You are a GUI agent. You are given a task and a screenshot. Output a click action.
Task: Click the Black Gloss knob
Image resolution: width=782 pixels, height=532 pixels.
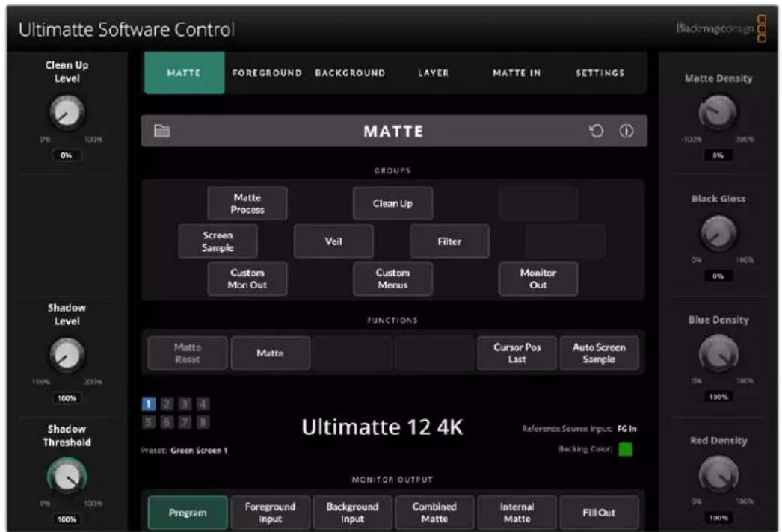tap(718, 233)
